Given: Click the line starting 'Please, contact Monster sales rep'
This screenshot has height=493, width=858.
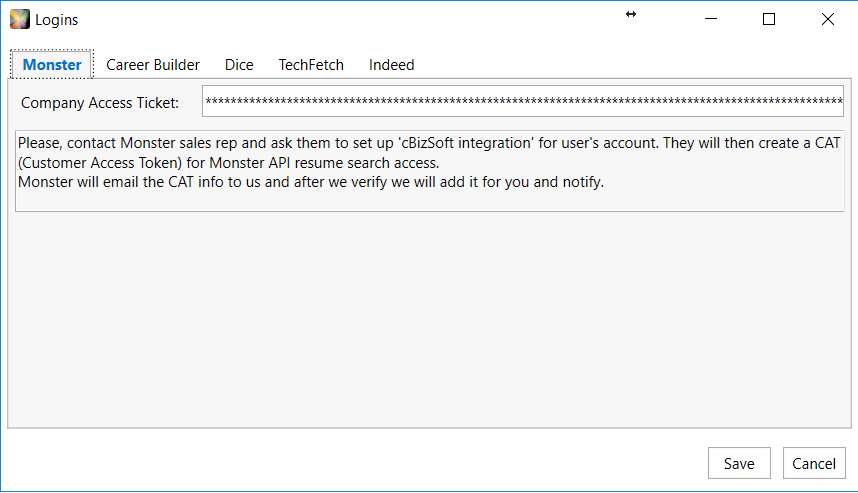Looking at the screenshot, I should pyautogui.click(x=428, y=143).
